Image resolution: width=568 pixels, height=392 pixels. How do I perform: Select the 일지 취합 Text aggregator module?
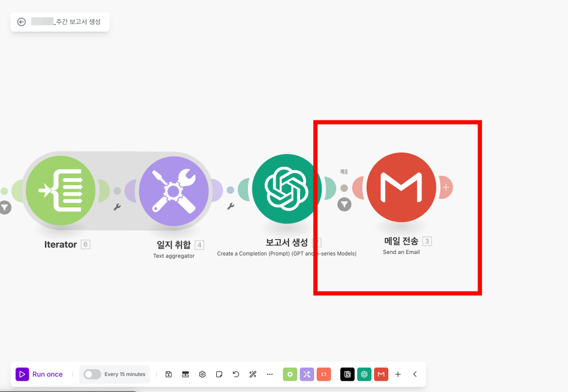174,190
